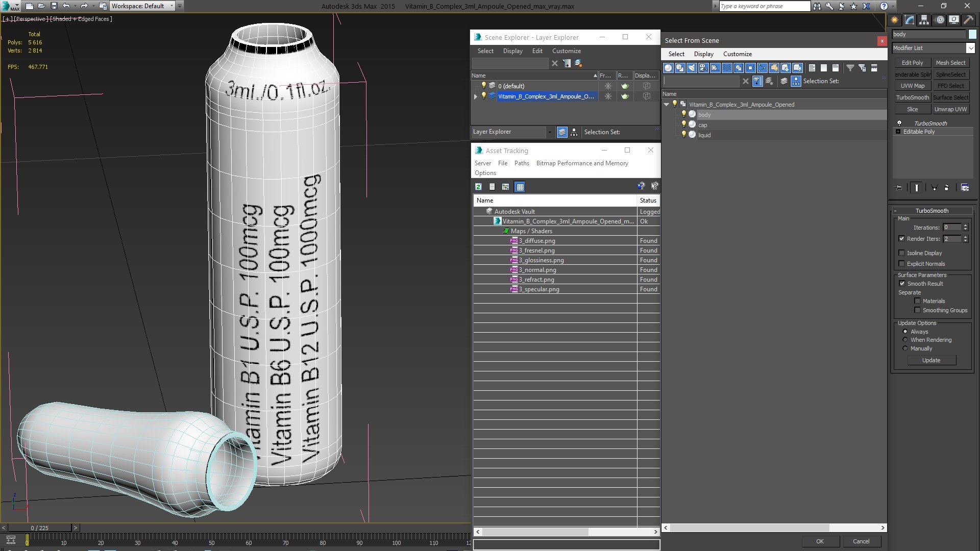Viewport: 980px width, 551px height.
Task: Select the Manually update radio option
Action: click(x=905, y=348)
